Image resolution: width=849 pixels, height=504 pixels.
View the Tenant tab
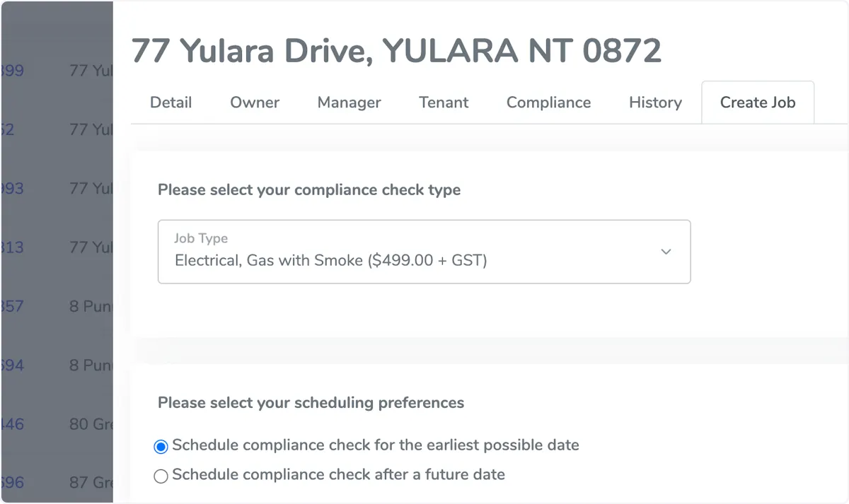point(444,102)
